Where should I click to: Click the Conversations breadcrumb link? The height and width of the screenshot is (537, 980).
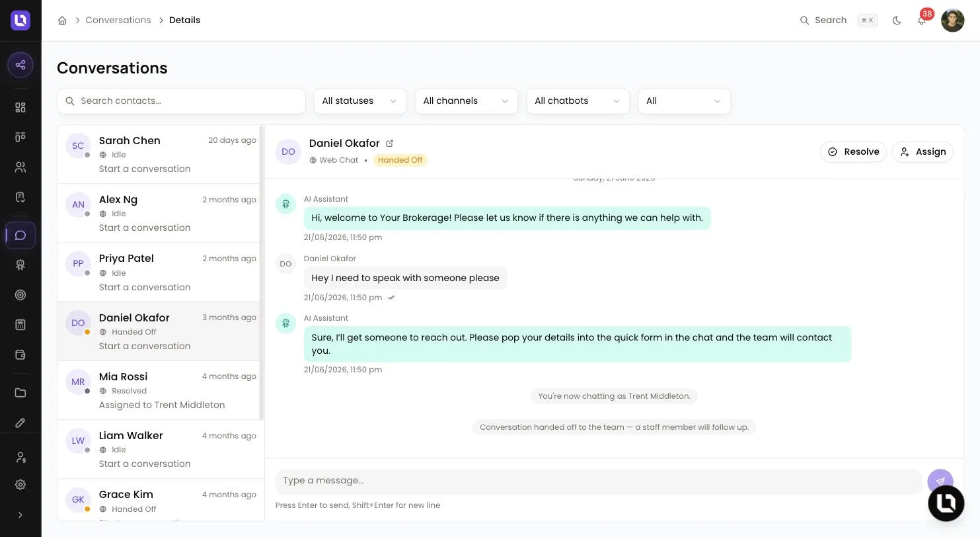tap(118, 21)
